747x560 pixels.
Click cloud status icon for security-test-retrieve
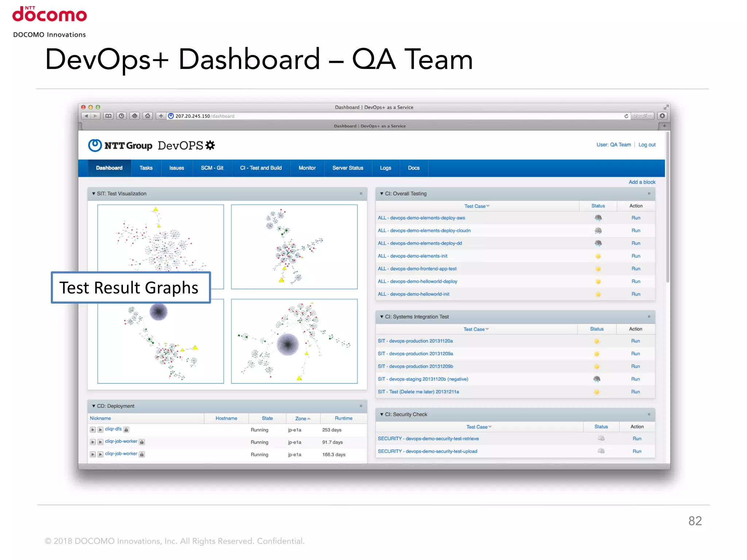coord(601,439)
